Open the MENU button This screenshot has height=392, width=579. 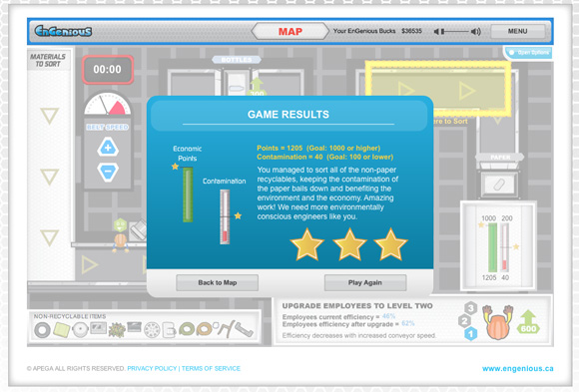518,31
